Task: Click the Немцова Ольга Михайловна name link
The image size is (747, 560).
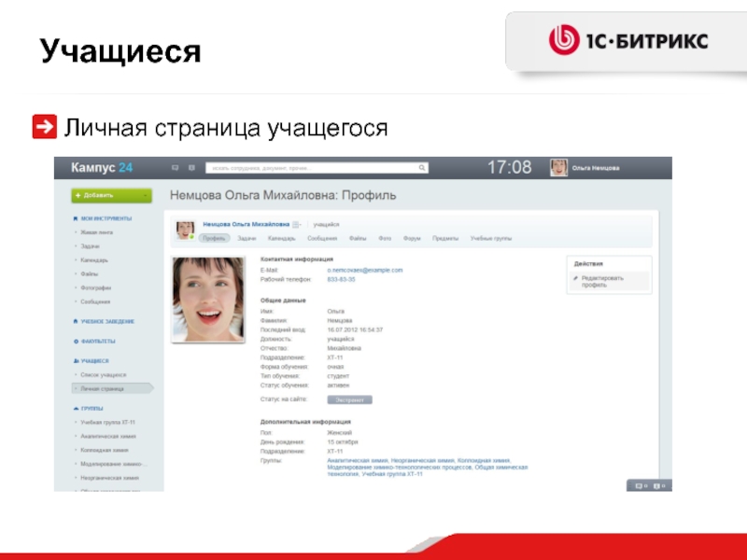Action: (x=247, y=224)
